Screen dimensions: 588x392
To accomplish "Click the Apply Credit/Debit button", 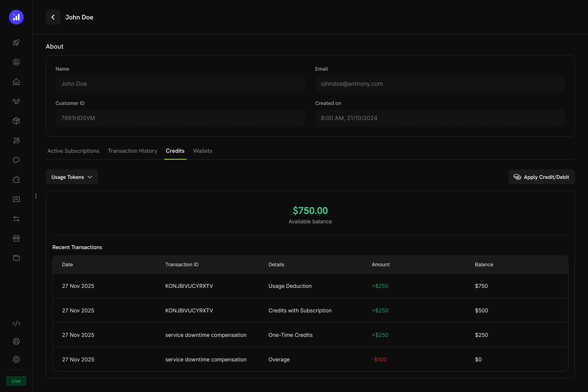I will tap(541, 177).
